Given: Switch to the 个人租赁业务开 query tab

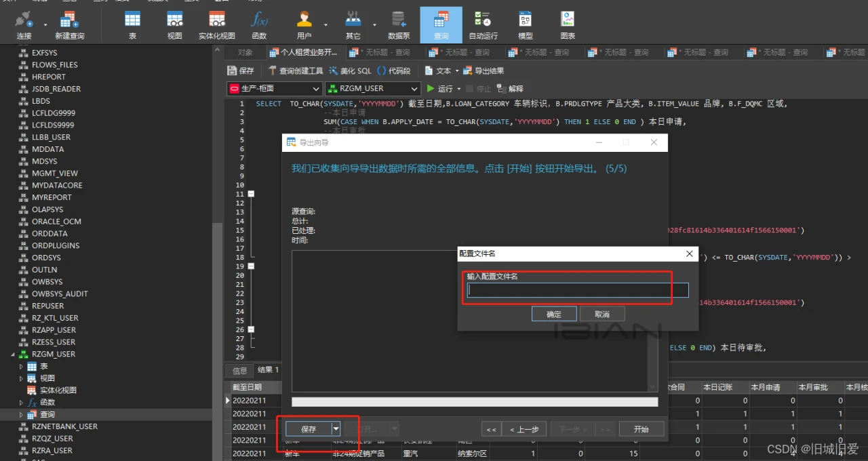Looking at the screenshot, I should (x=304, y=52).
